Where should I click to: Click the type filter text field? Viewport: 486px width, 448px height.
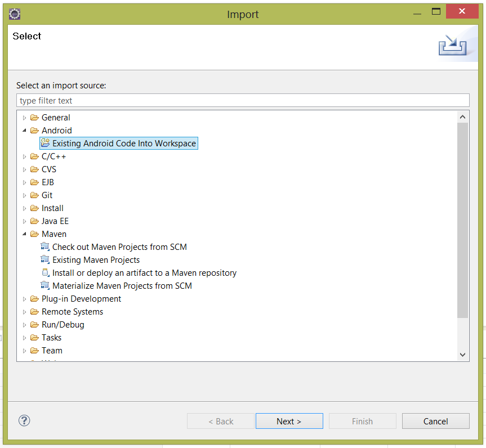243,101
